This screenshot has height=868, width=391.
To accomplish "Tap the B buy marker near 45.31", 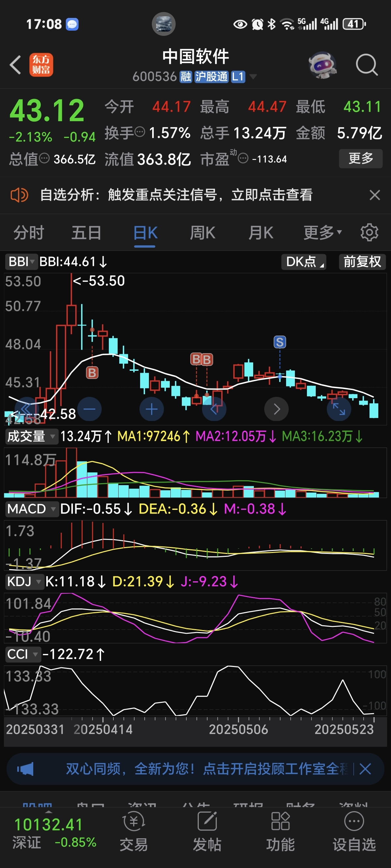I will tap(92, 373).
